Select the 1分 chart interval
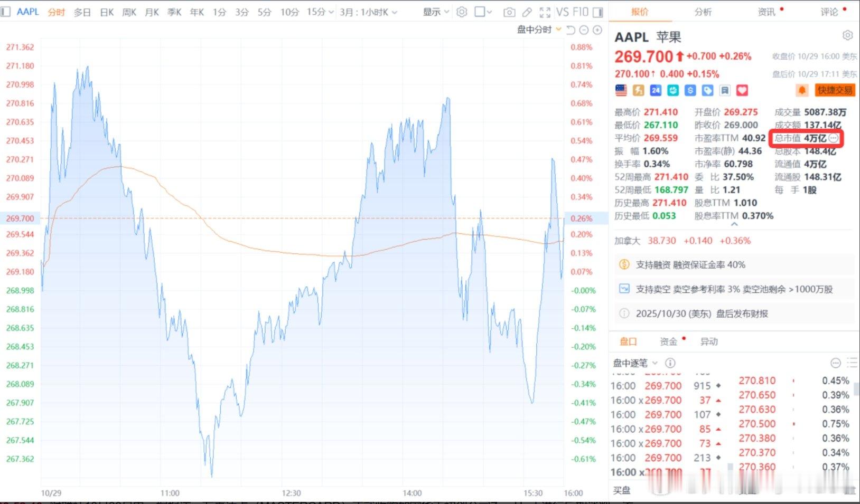Viewport: 860px width, 504px height. [x=219, y=12]
